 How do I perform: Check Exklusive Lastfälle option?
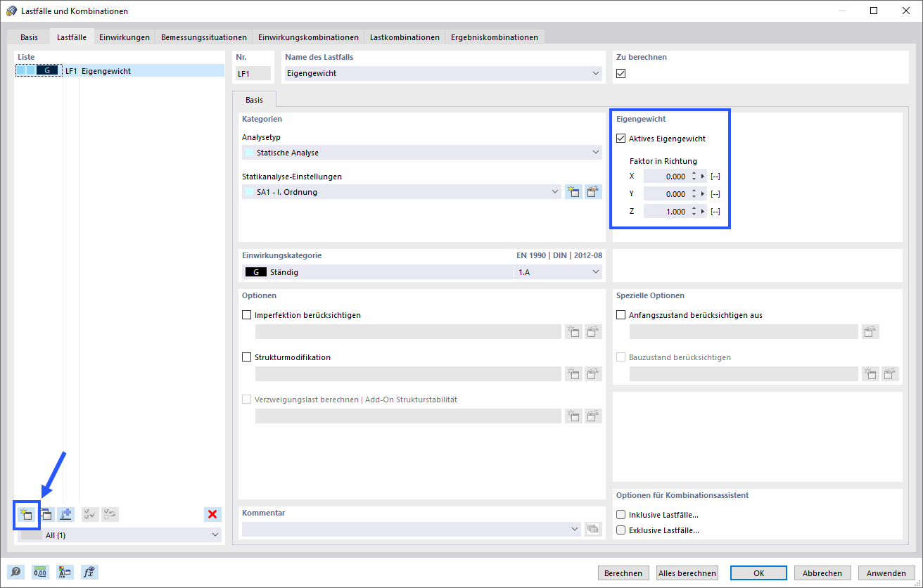pyautogui.click(x=620, y=530)
